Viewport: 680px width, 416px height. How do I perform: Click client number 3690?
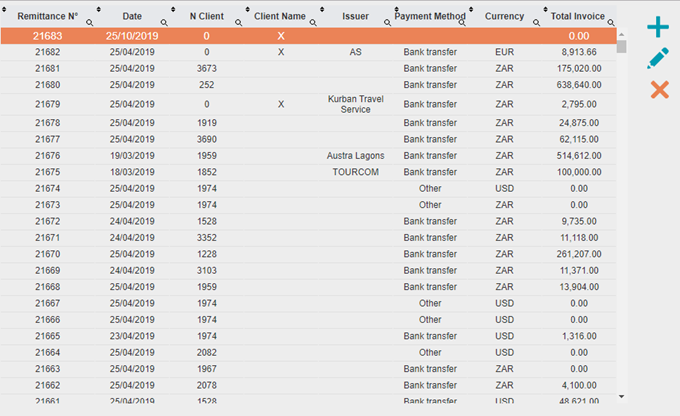(x=206, y=139)
